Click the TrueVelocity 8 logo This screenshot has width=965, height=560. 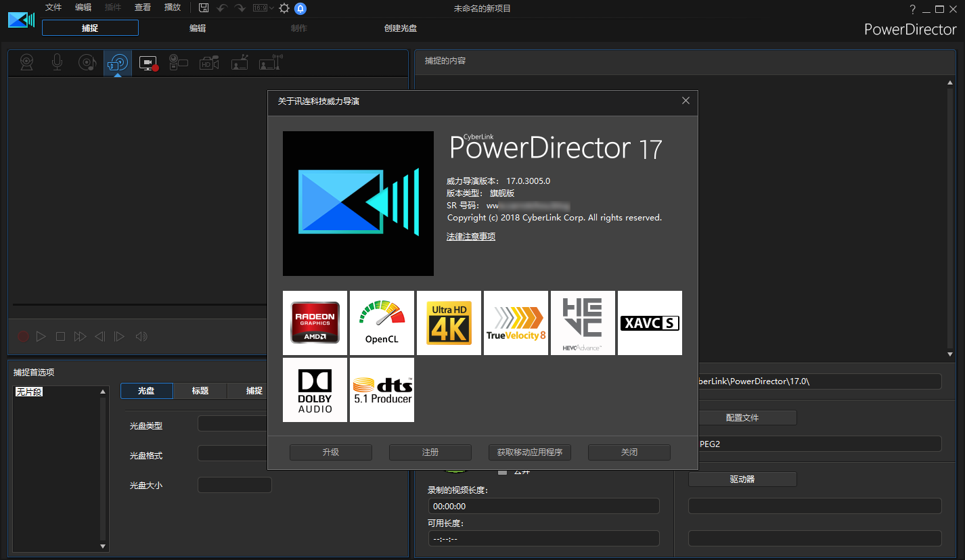click(x=516, y=323)
